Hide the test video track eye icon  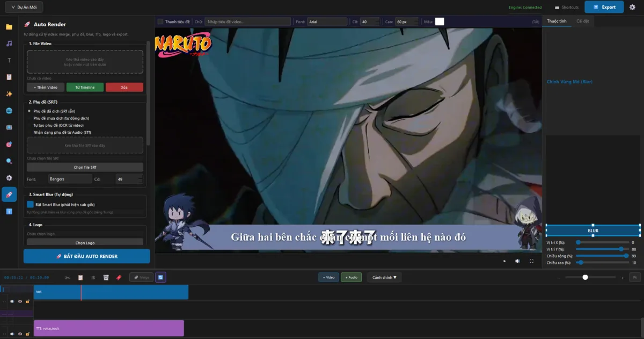pyautogui.click(x=20, y=301)
